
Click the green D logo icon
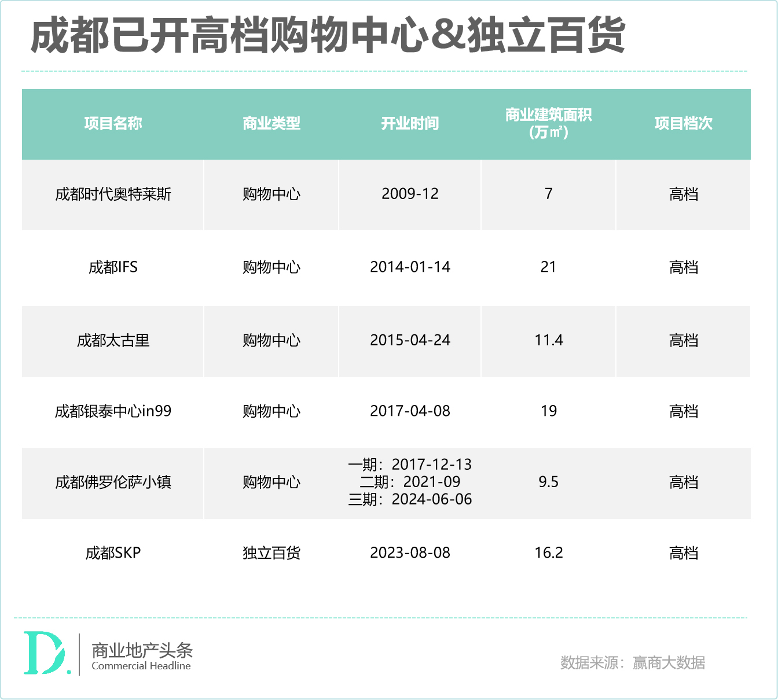[46, 653]
